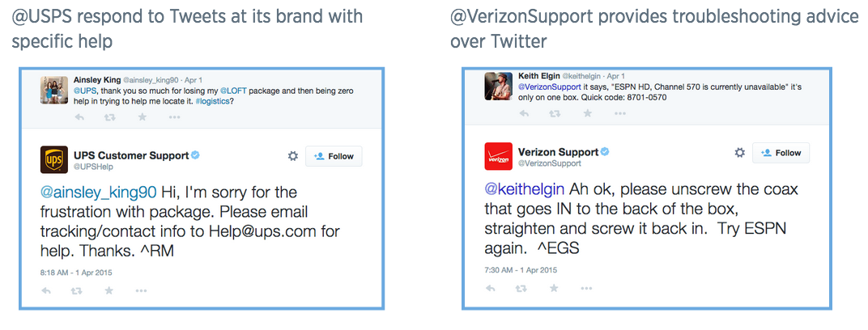Follow Verizon Support account
The image size is (868, 330).
click(781, 153)
